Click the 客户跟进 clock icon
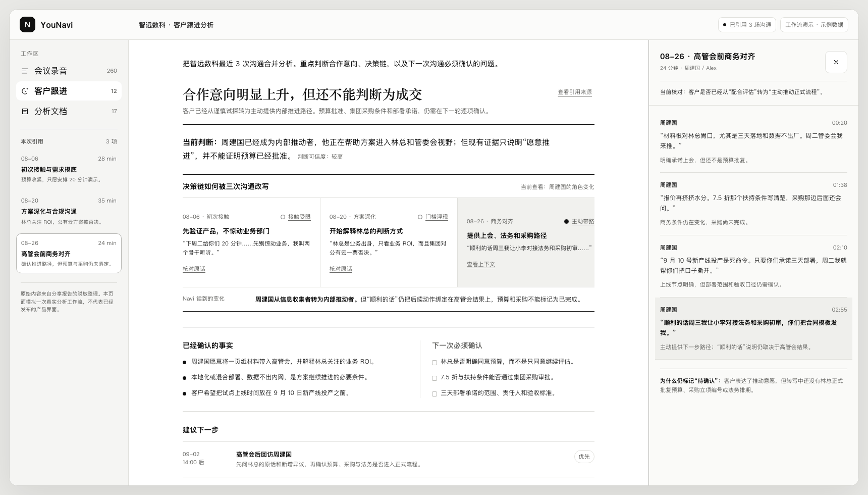Screen dimensions: 868x495 pos(25,91)
